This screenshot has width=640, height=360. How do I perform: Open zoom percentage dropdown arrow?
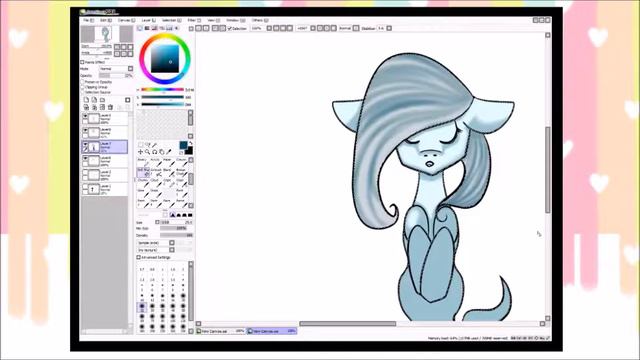[x=269, y=28]
